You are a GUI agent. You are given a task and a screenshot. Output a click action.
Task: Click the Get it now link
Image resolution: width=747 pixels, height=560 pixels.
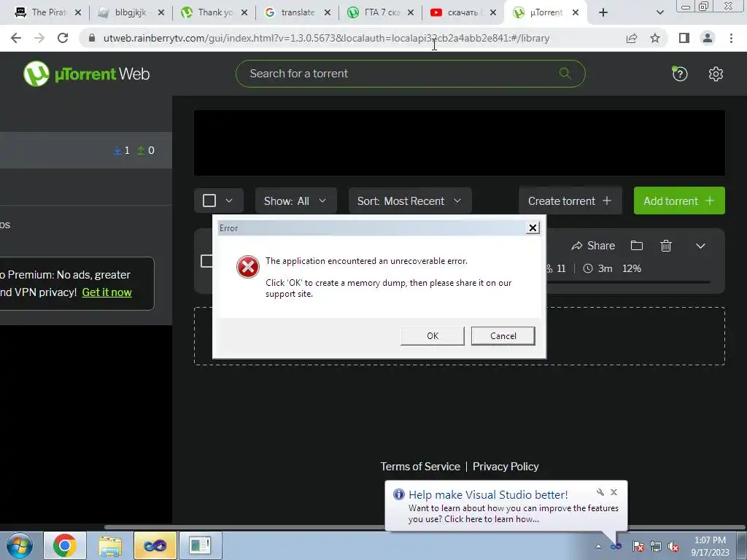(107, 292)
